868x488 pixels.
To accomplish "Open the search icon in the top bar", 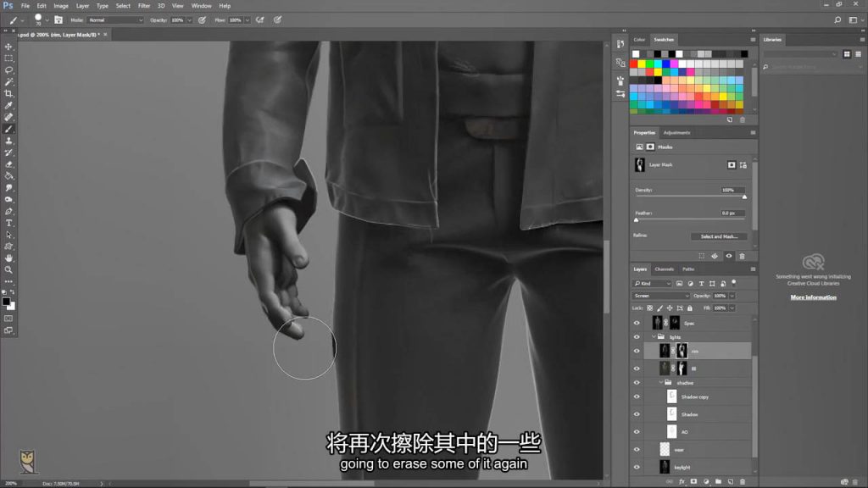I will tap(837, 20).
